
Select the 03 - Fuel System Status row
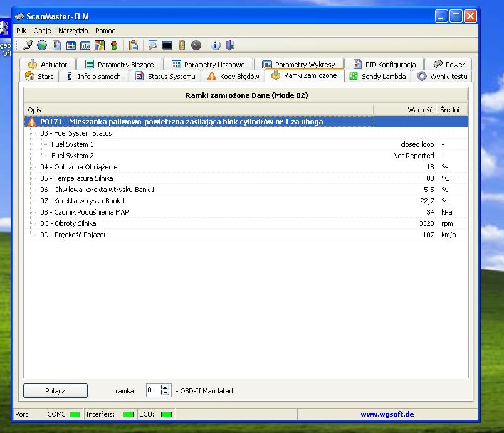click(x=76, y=133)
